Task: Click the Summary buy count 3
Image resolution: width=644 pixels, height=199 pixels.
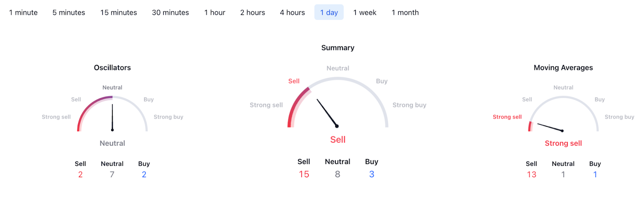Action: tap(372, 174)
